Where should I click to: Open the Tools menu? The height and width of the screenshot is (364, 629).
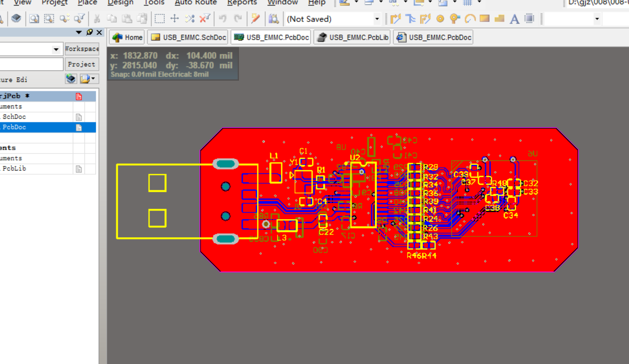tap(154, 2)
